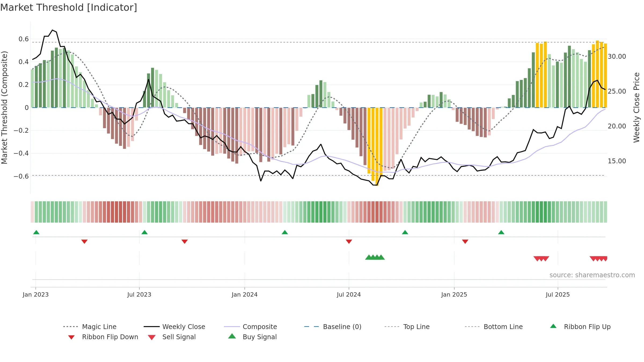Toggle the Composite legend entry

pos(250,327)
